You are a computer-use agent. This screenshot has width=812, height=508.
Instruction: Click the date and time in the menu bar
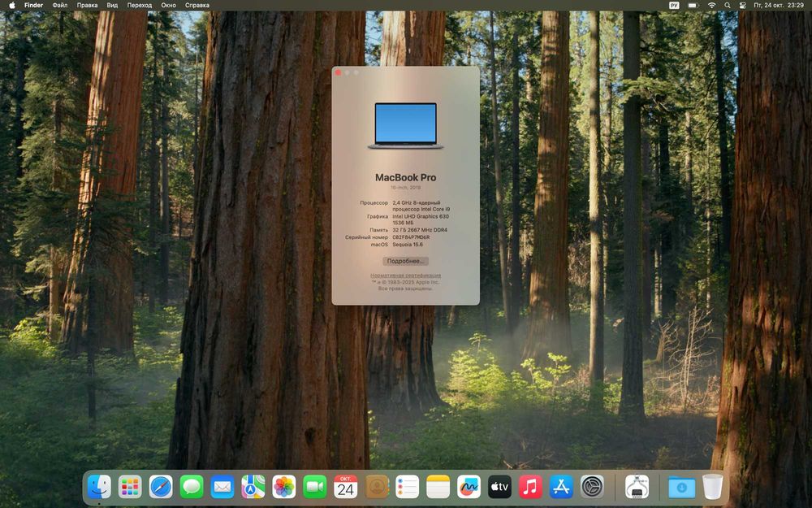coord(779,5)
